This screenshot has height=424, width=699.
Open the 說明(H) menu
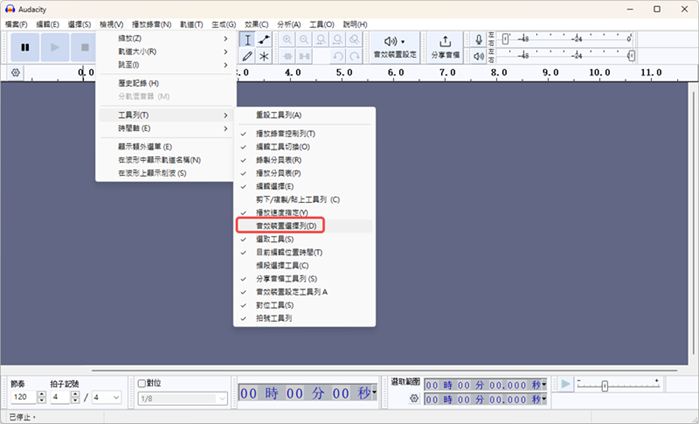[355, 25]
